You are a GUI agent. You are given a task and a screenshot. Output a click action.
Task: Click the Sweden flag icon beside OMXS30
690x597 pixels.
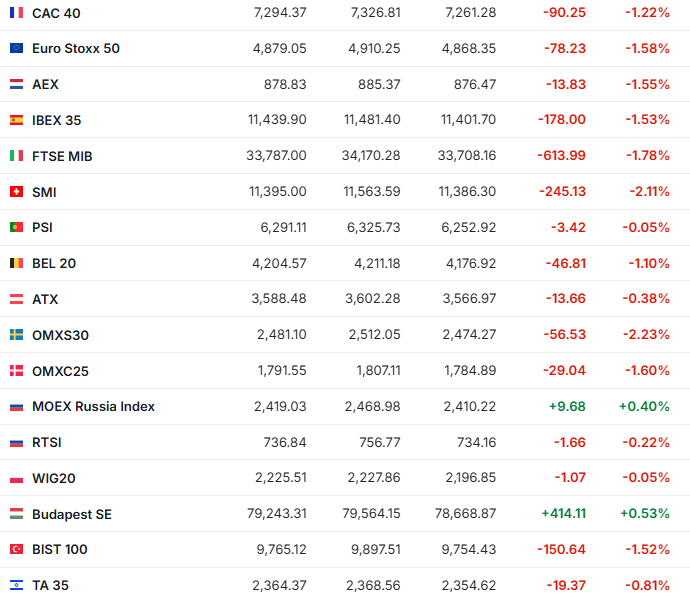16,335
